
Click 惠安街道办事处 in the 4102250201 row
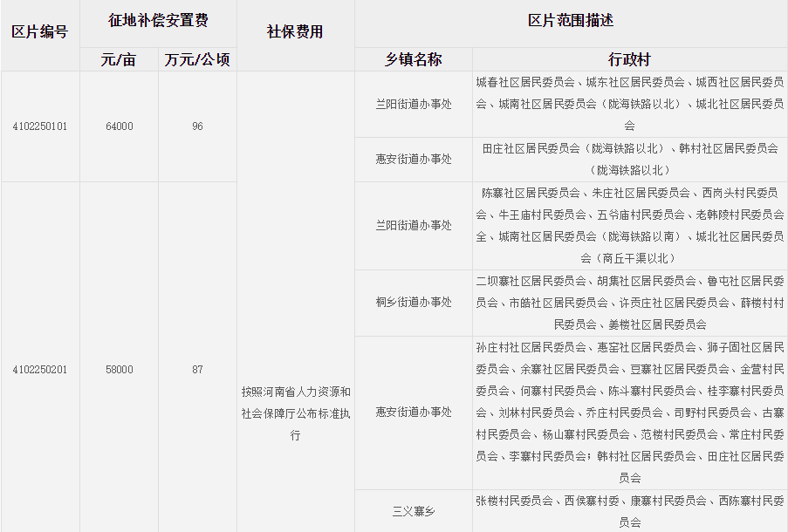pos(414,413)
